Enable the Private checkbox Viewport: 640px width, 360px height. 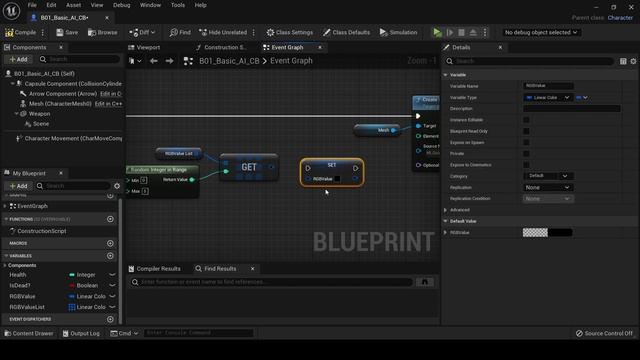526,153
